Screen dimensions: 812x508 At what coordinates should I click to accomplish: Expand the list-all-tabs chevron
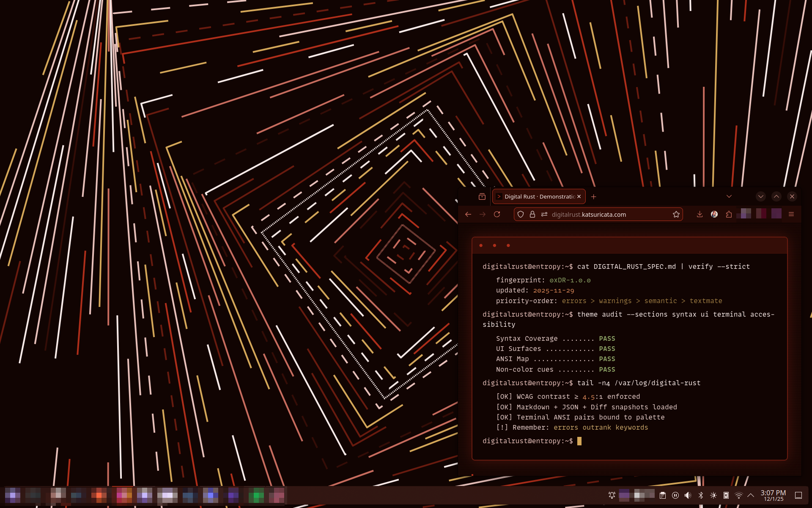click(x=729, y=196)
